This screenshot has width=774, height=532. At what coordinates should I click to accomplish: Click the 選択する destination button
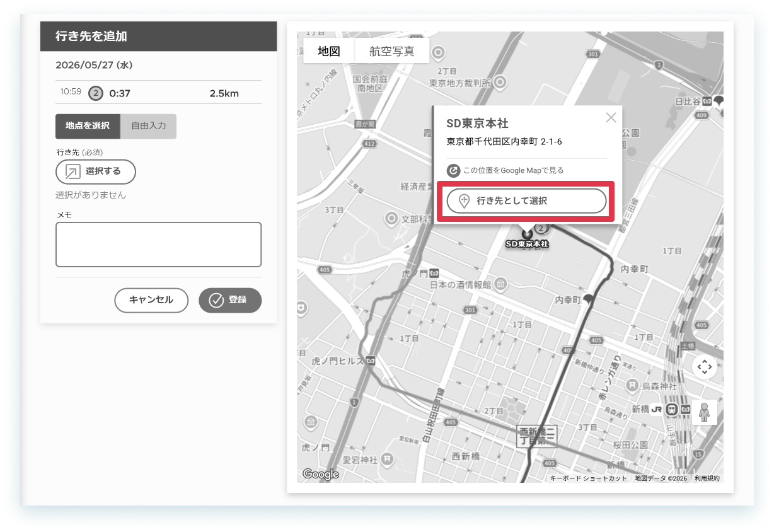(x=96, y=171)
